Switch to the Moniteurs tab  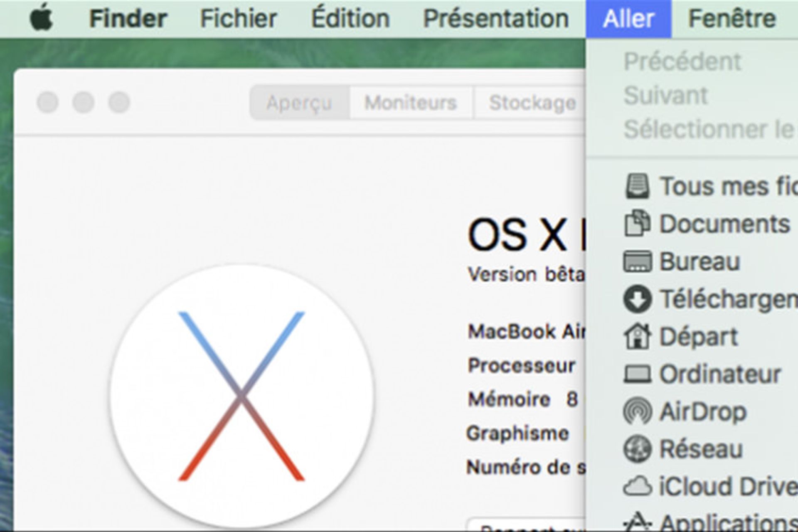tap(411, 102)
